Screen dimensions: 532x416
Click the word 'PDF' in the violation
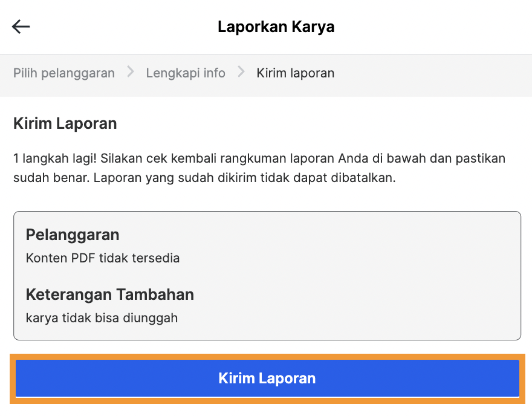[x=83, y=258]
